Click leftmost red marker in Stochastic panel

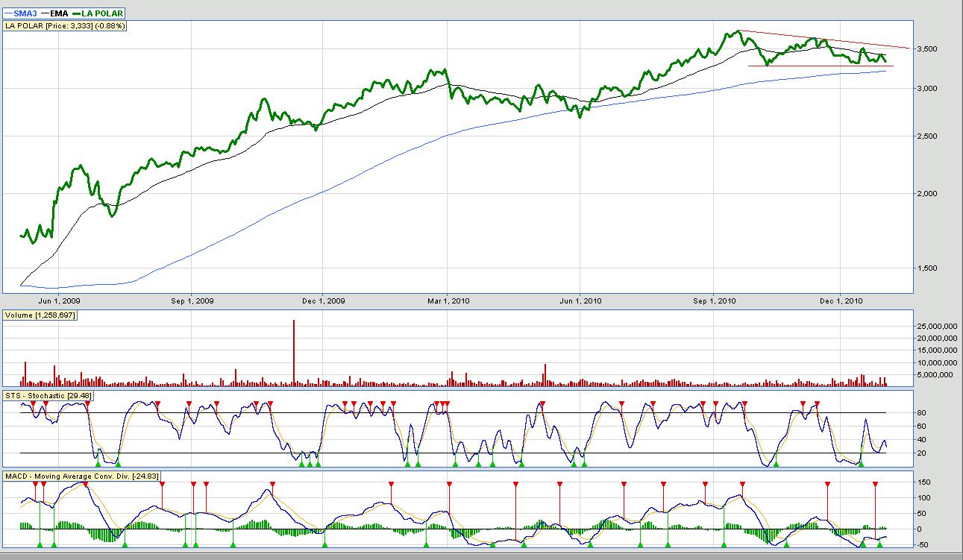(34, 403)
